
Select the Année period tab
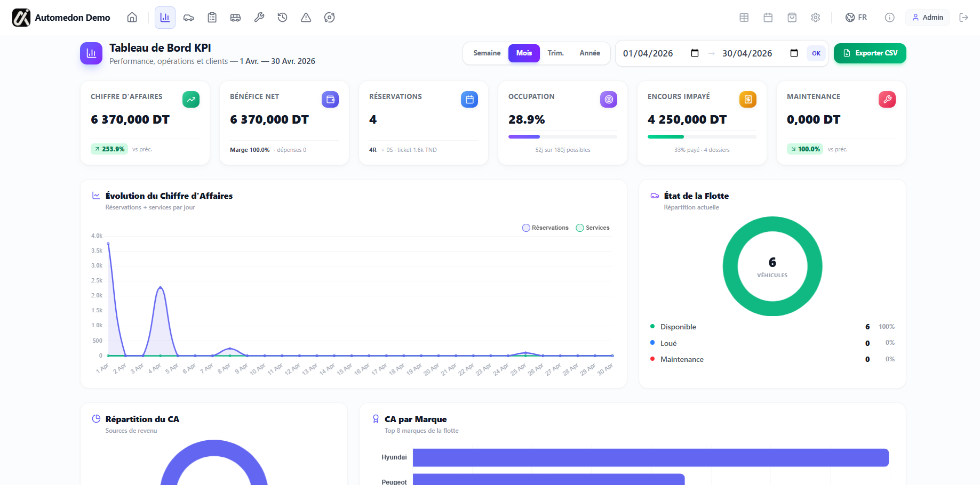click(589, 53)
